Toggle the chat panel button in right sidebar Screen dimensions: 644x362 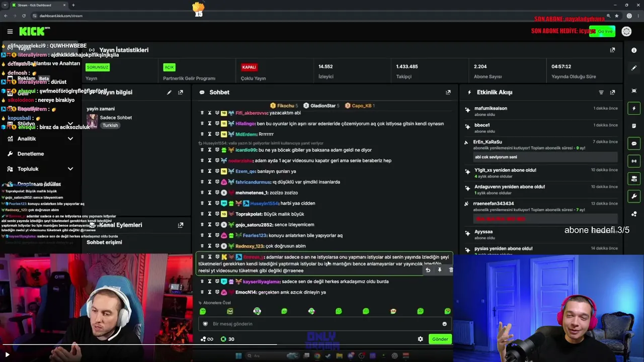[634, 143]
